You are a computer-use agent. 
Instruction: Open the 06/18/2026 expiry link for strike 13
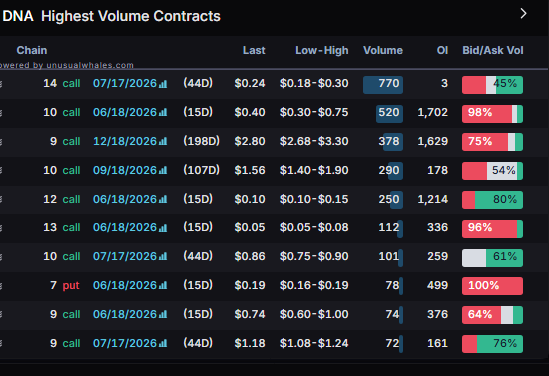coord(125,228)
